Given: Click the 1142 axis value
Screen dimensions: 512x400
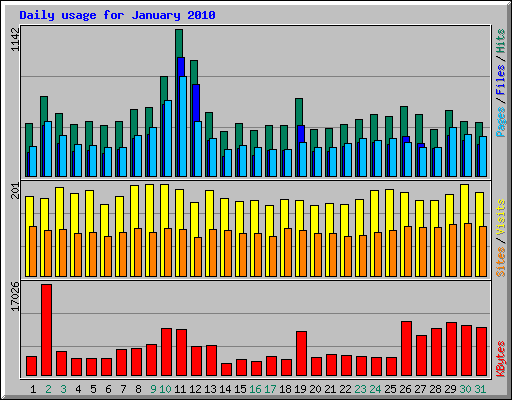Looking at the screenshot, I should tap(16, 40).
